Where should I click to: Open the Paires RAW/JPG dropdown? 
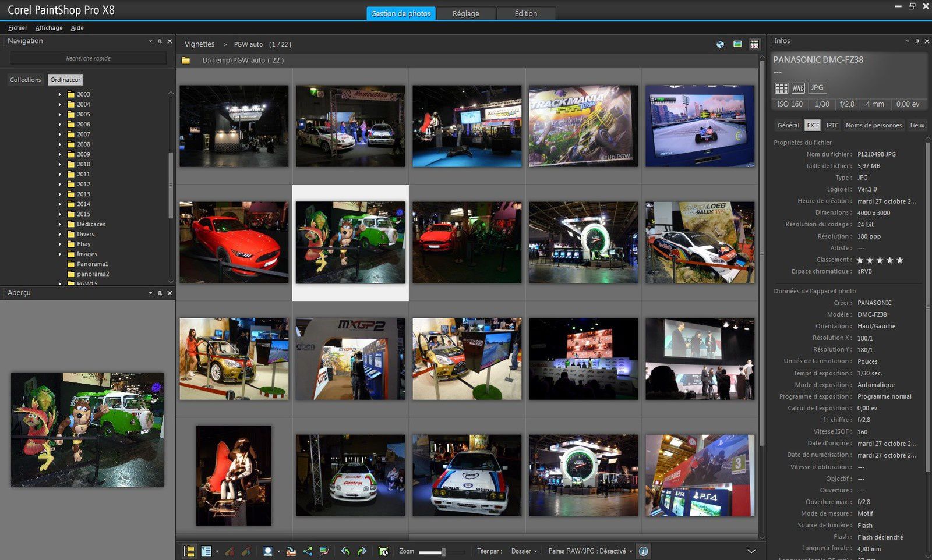(590, 551)
